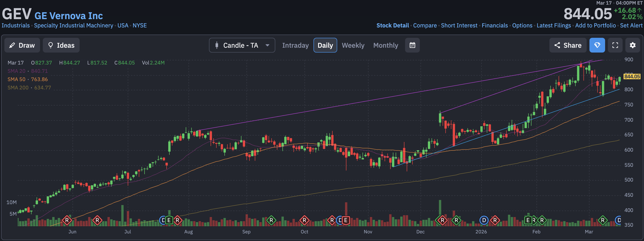Click the blue diamond premium button
Image resolution: width=644 pixels, height=241 pixels.
coord(597,45)
